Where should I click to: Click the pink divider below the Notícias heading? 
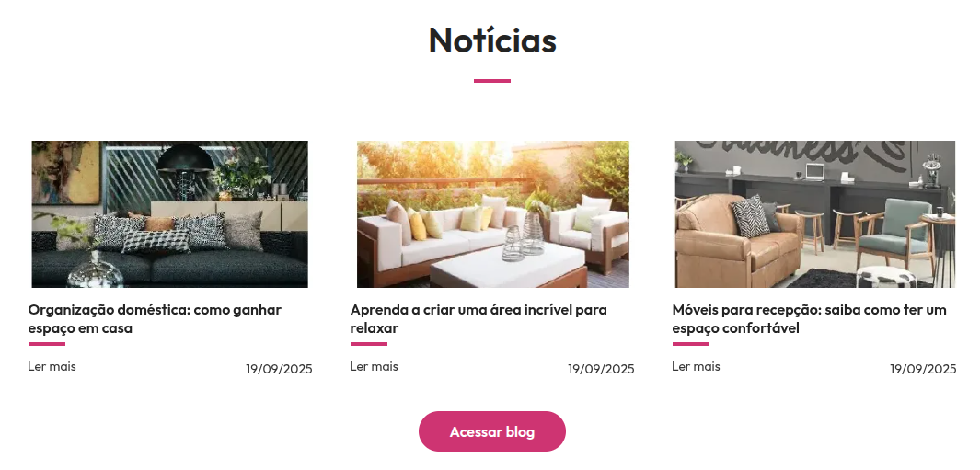pos(492,81)
